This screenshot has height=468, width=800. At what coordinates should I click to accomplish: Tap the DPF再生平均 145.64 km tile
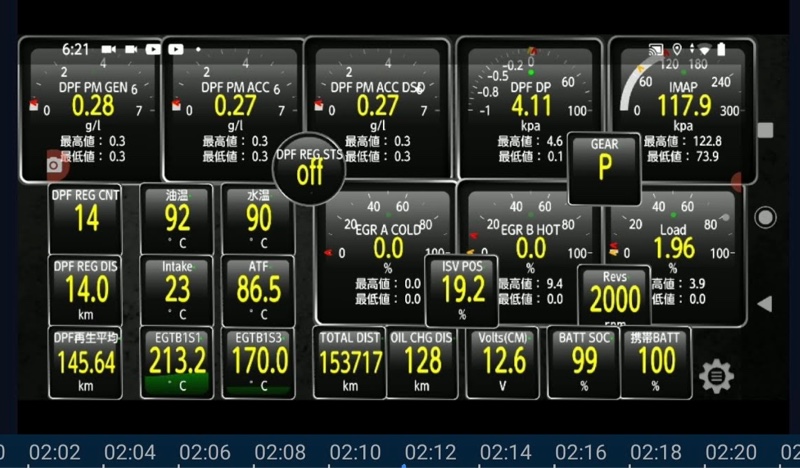point(85,362)
